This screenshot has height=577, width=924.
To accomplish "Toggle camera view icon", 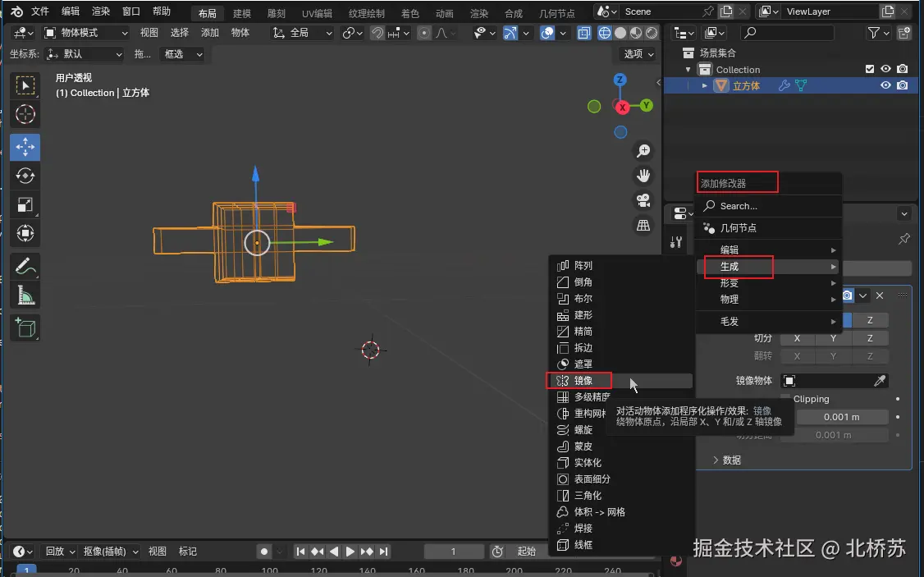I will (643, 200).
